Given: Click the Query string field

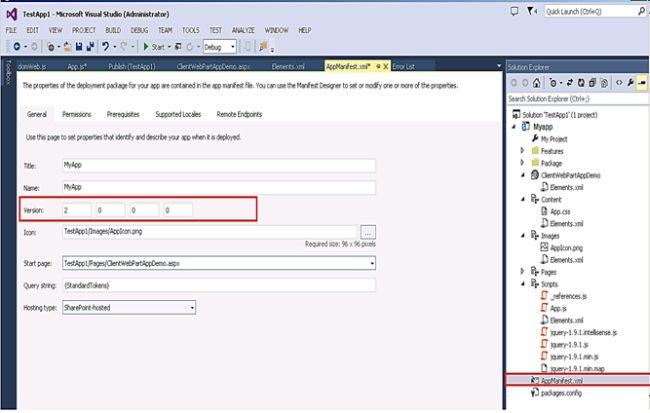Looking at the screenshot, I should coord(219,285).
